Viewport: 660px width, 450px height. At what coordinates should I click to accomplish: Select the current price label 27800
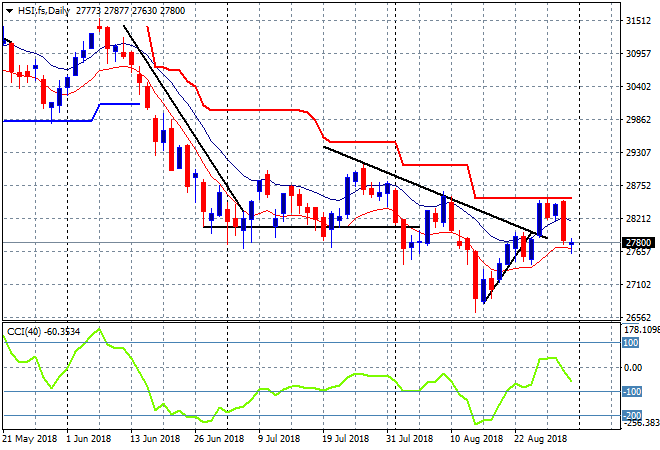pyautogui.click(x=639, y=242)
